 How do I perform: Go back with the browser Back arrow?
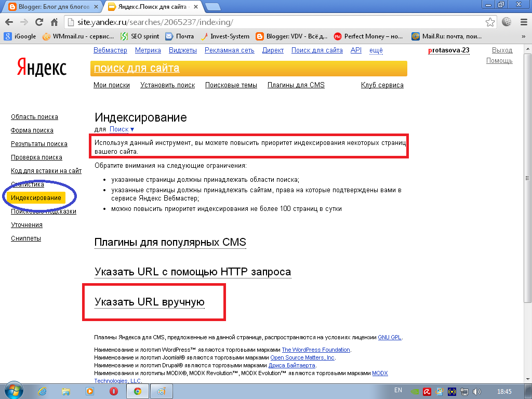point(9,22)
